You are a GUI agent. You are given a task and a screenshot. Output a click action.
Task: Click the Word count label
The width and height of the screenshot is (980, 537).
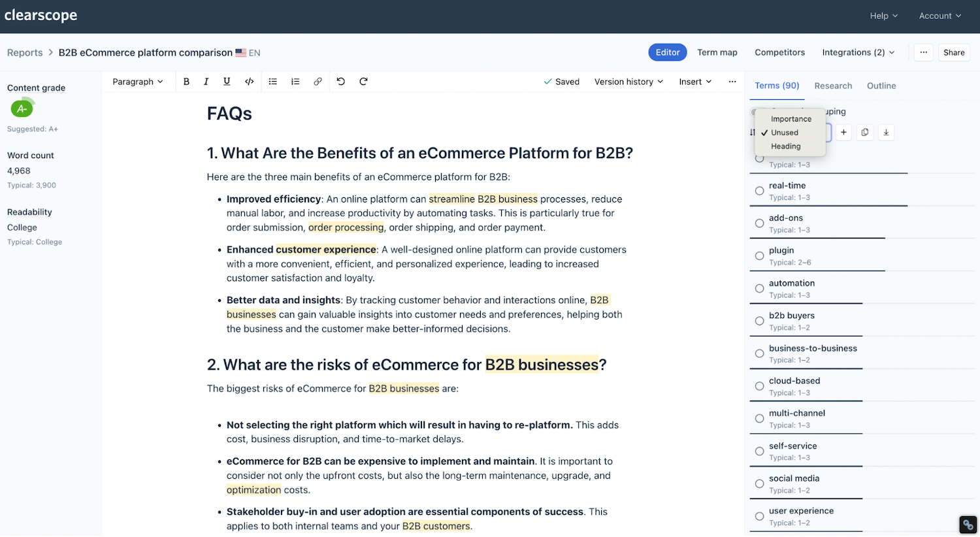pyautogui.click(x=31, y=155)
